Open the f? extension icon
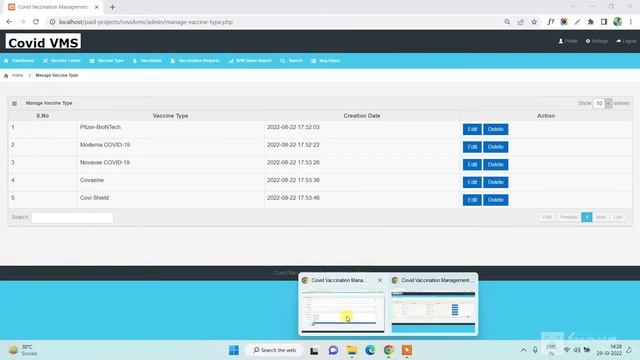The image size is (640, 360). pos(551,22)
